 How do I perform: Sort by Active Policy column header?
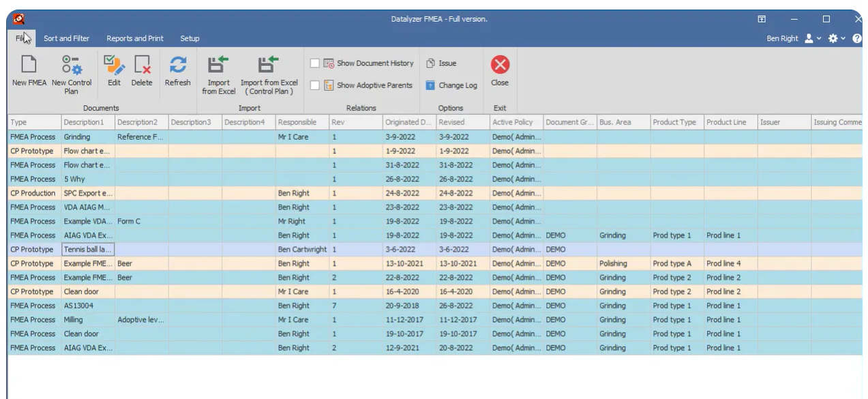517,123
